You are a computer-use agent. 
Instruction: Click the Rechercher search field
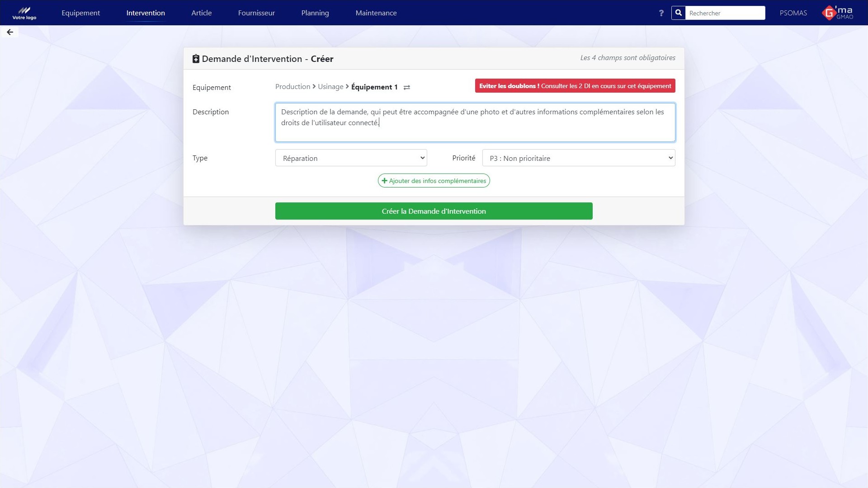725,13
